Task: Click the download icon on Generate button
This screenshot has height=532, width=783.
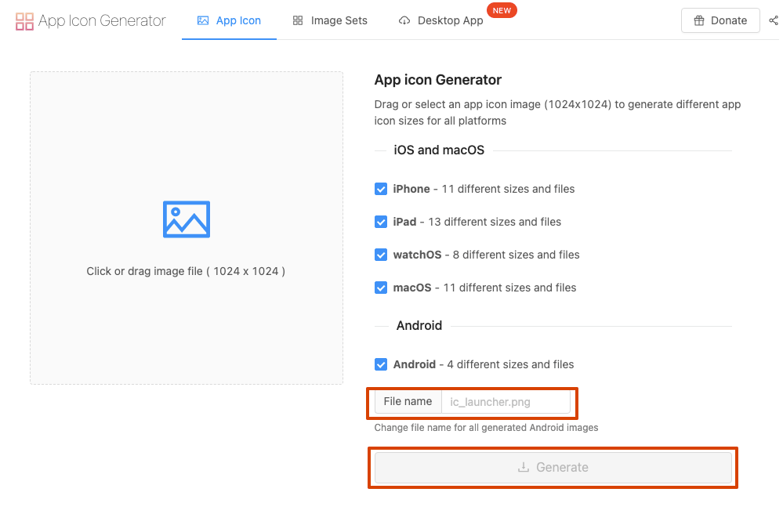Action: coord(524,467)
